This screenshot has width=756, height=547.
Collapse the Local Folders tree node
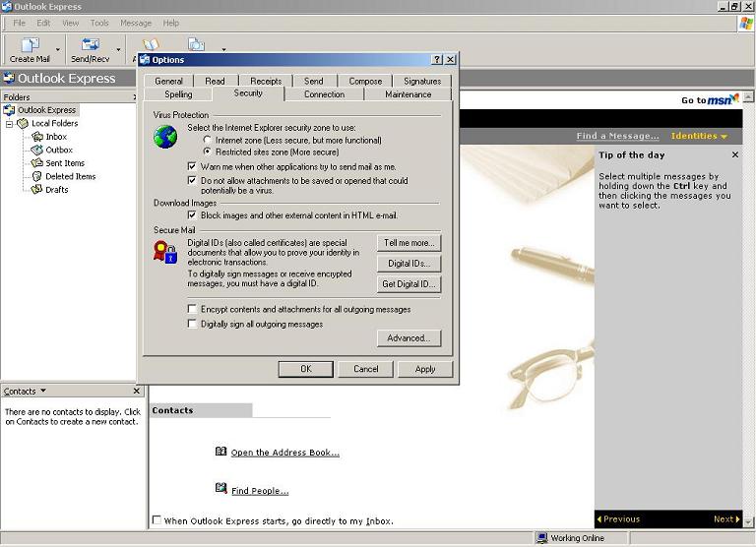(9, 124)
